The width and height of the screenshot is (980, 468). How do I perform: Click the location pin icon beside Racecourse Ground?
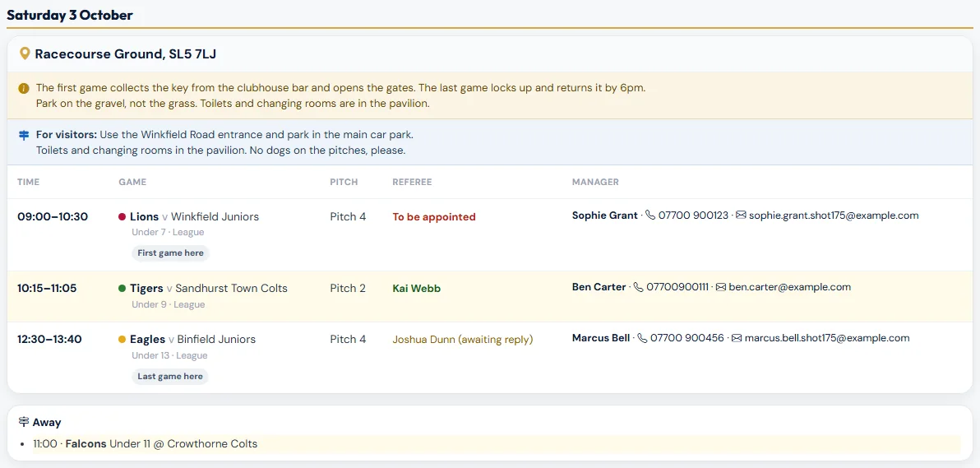25,53
